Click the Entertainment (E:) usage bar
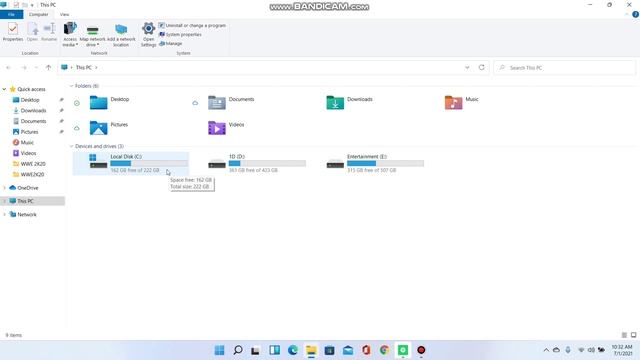The image size is (640, 360). [386, 163]
